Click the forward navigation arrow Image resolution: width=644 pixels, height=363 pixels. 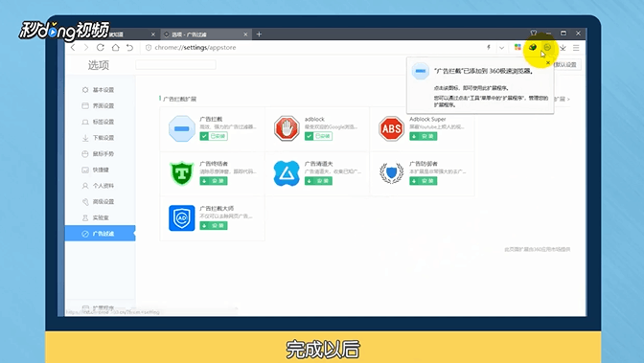click(x=86, y=48)
